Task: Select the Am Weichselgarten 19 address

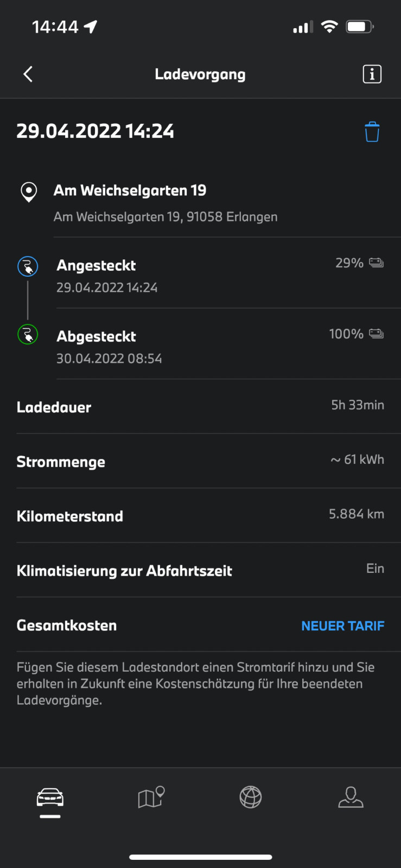Action: tap(165, 202)
